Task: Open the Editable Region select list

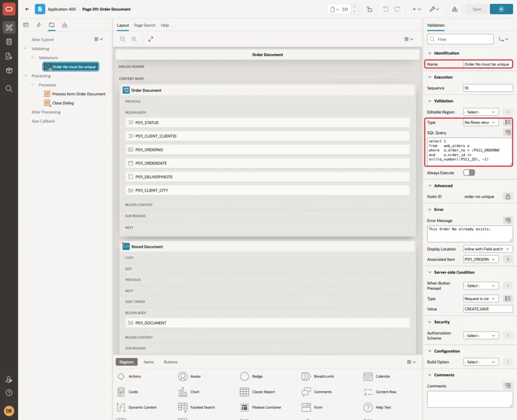Action: click(481, 112)
